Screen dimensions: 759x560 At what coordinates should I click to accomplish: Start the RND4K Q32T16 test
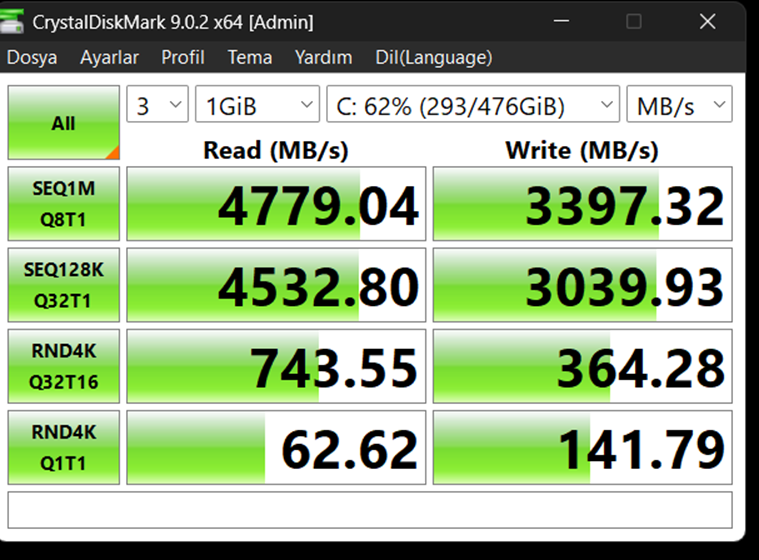tap(63, 366)
